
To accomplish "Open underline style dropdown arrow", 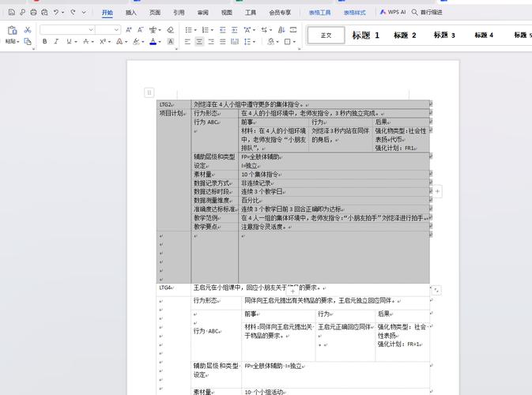I will [76, 42].
